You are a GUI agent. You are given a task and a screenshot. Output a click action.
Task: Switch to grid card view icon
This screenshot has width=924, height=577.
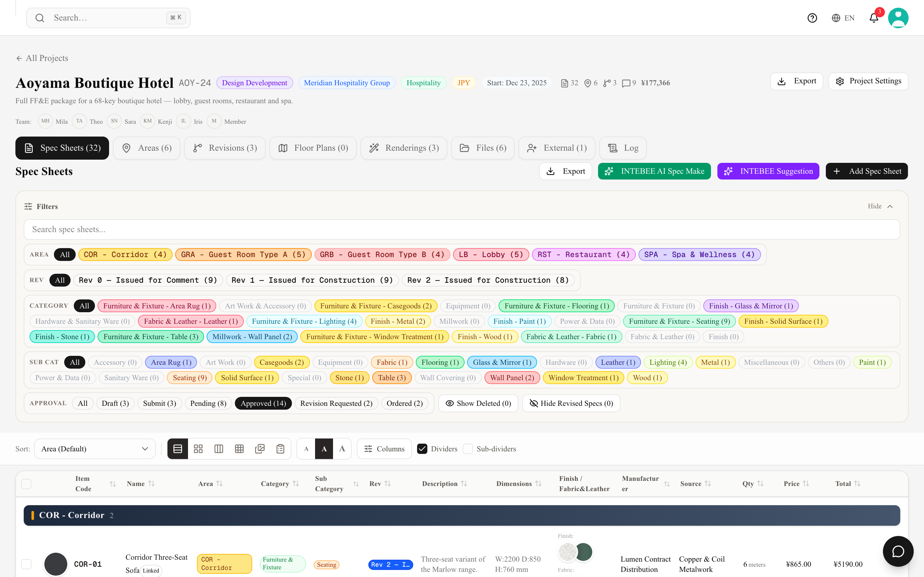(198, 449)
